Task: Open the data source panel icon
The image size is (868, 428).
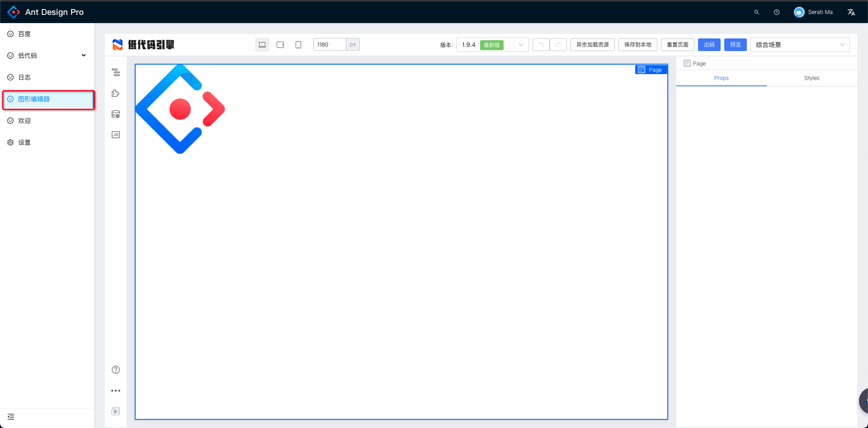Action: (116, 114)
